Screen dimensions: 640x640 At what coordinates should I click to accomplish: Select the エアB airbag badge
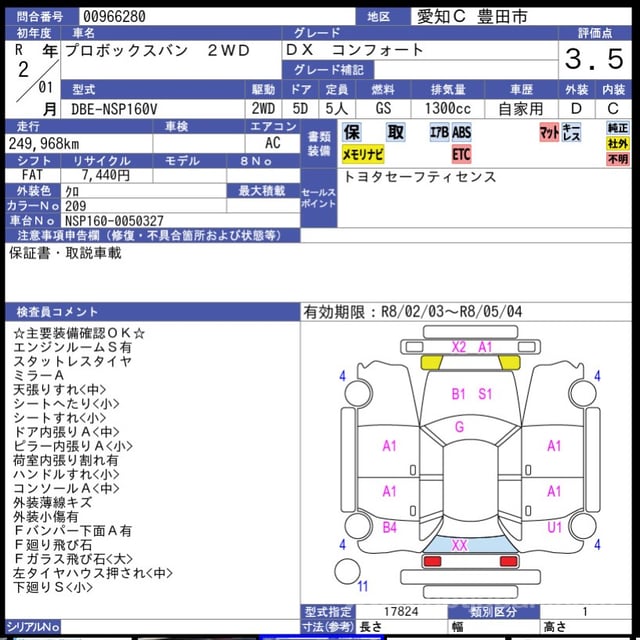439,131
